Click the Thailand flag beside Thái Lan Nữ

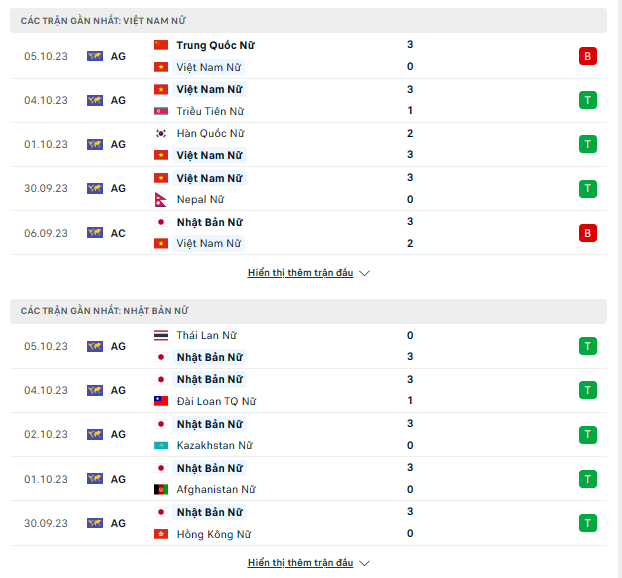(x=161, y=335)
